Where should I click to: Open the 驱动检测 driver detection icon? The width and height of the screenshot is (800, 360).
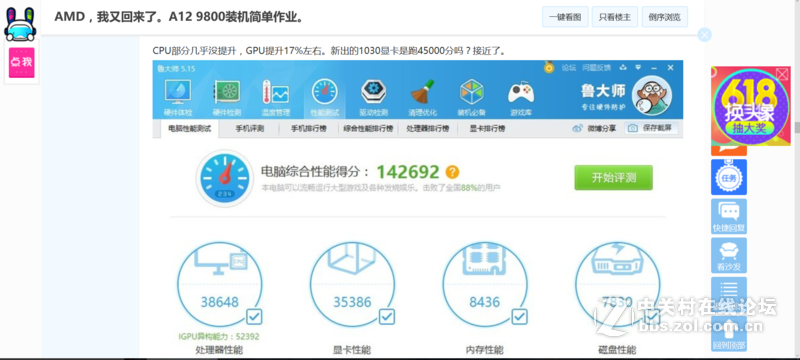click(x=373, y=98)
